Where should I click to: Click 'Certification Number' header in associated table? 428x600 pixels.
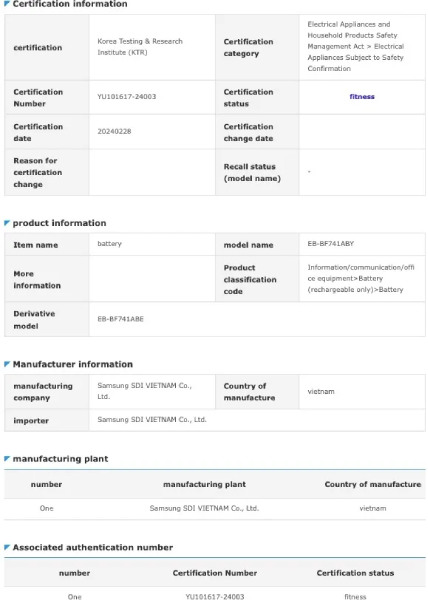click(x=215, y=573)
